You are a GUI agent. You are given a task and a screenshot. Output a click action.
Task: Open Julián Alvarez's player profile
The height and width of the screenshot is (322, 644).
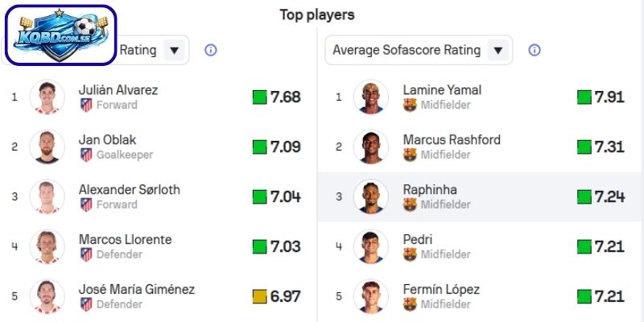[118, 89]
